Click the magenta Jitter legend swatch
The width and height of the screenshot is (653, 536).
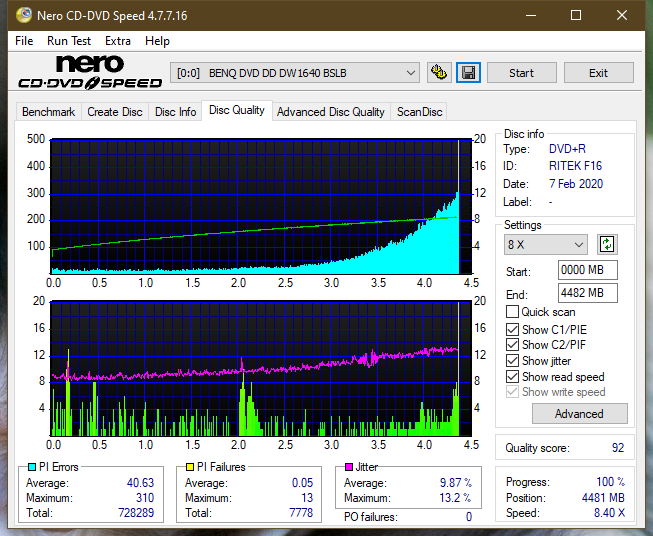point(349,467)
